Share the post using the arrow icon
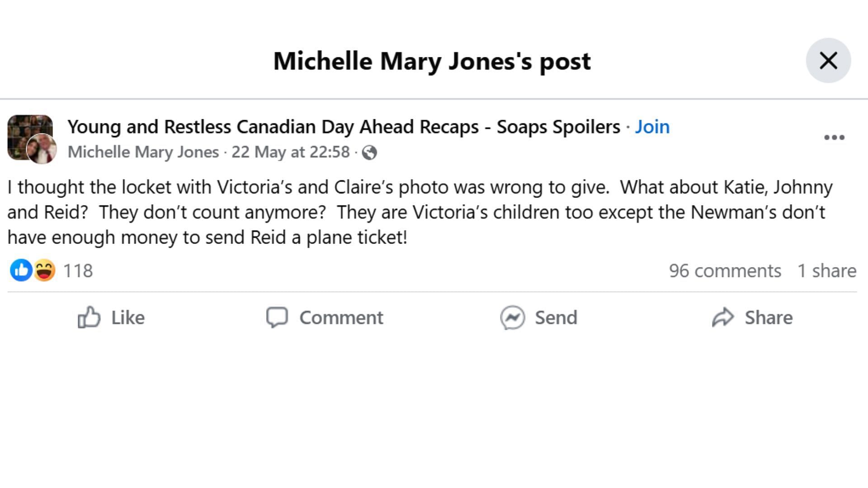The width and height of the screenshot is (868, 488). pyautogui.click(x=723, y=317)
